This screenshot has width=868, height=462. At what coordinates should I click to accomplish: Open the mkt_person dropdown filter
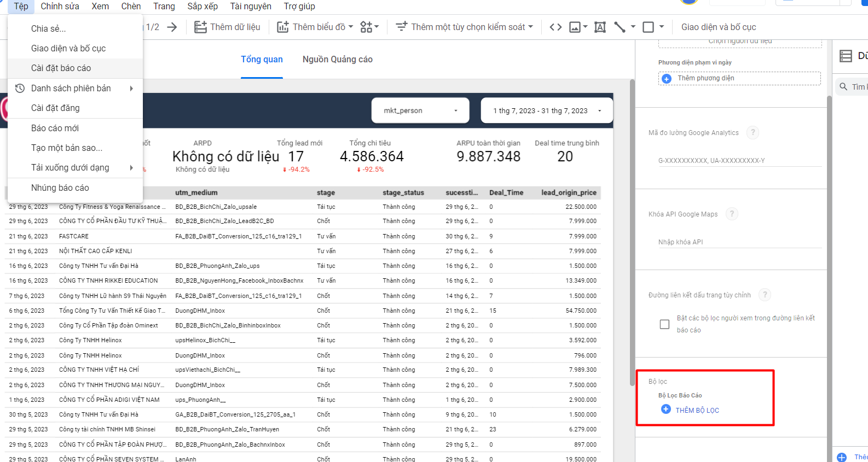pos(420,110)
